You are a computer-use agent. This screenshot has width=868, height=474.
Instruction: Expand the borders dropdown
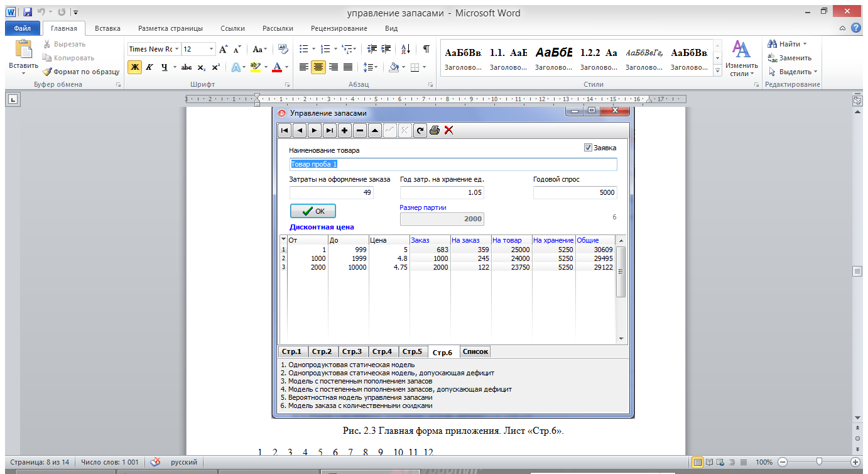click(x=424, y=67)
